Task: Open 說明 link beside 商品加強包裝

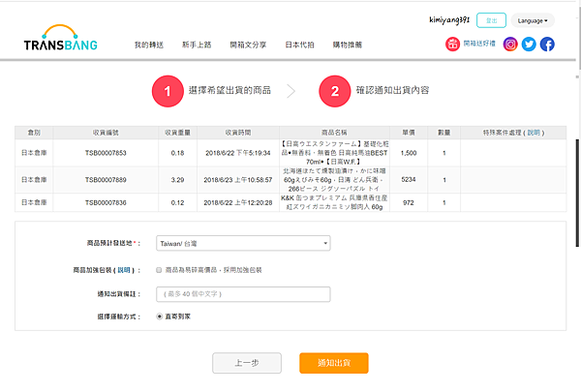Action: (124, 270)
